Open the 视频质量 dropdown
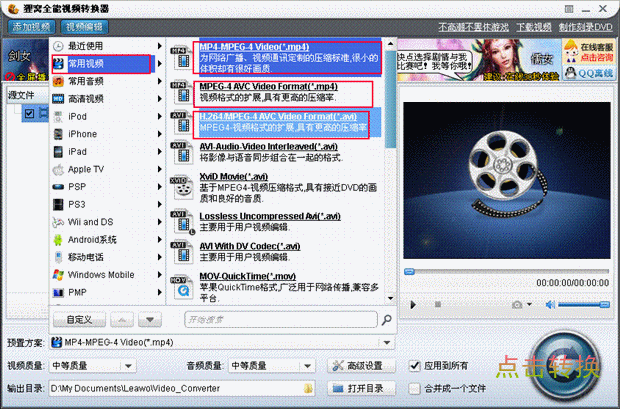The height and width of the screenshot is (409, 620). point(129,366)
